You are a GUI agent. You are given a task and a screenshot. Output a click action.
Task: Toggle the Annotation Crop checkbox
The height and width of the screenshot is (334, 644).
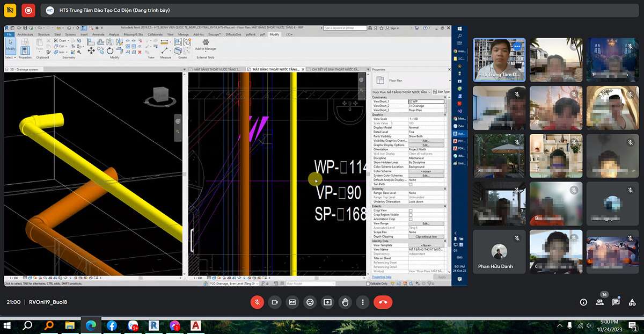pyautogui.click(x=411, y=219)
